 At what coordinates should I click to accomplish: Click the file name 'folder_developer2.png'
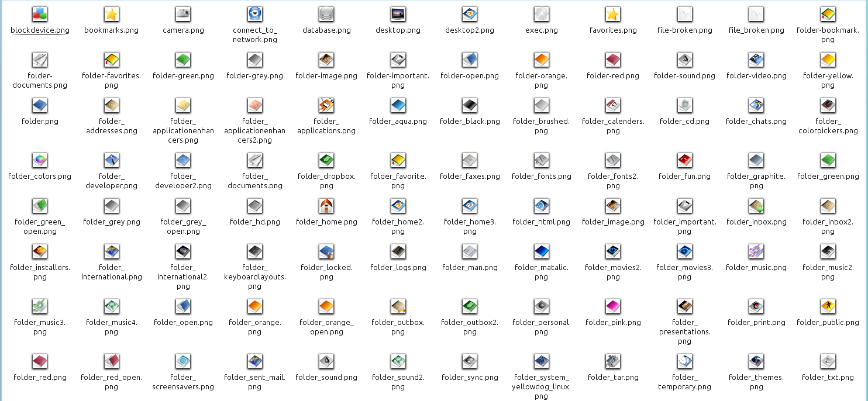(183, 181)
